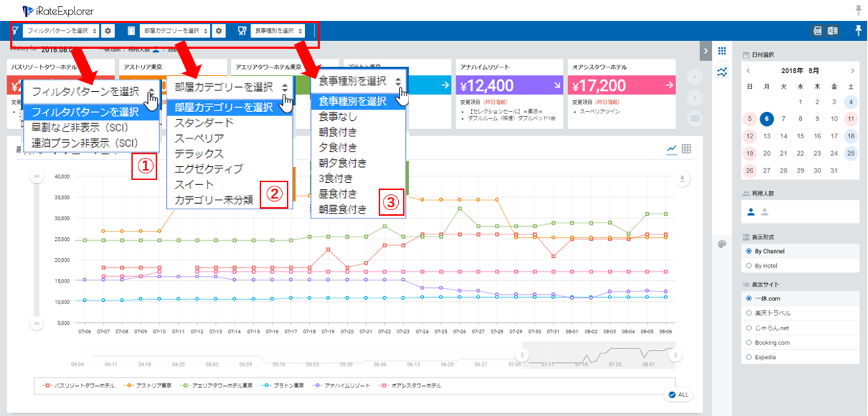Select the By Hotel display option
Screen dimensions: 868x416
click(x=748, y=265)
